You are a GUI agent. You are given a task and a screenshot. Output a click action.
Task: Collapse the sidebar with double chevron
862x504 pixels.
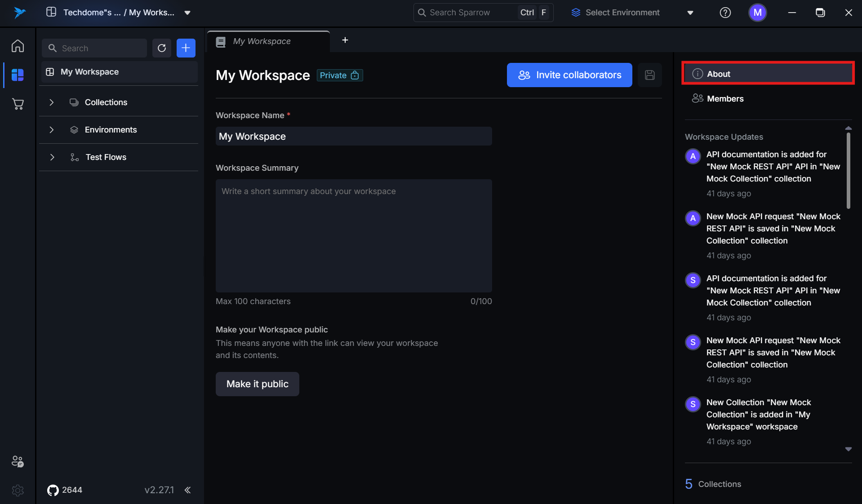point(188,490)
